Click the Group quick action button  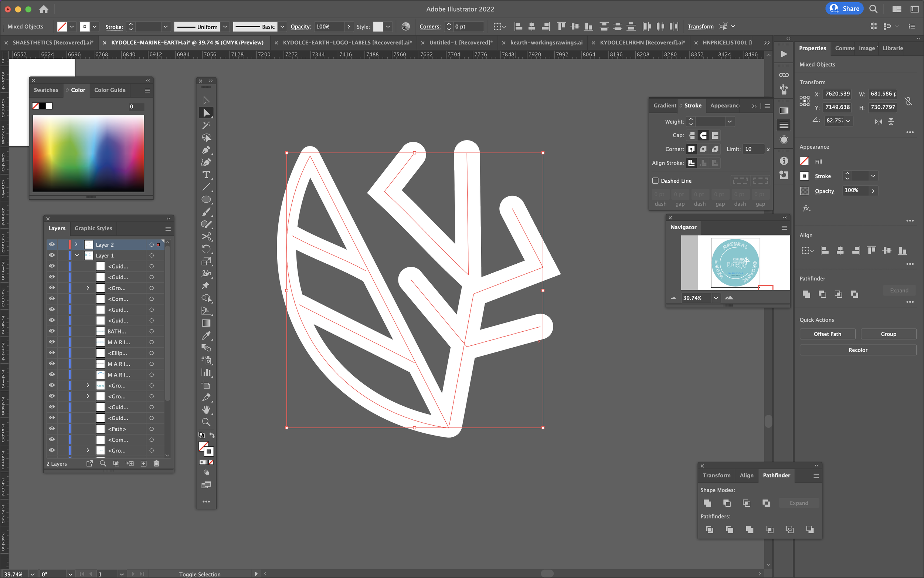888,334
